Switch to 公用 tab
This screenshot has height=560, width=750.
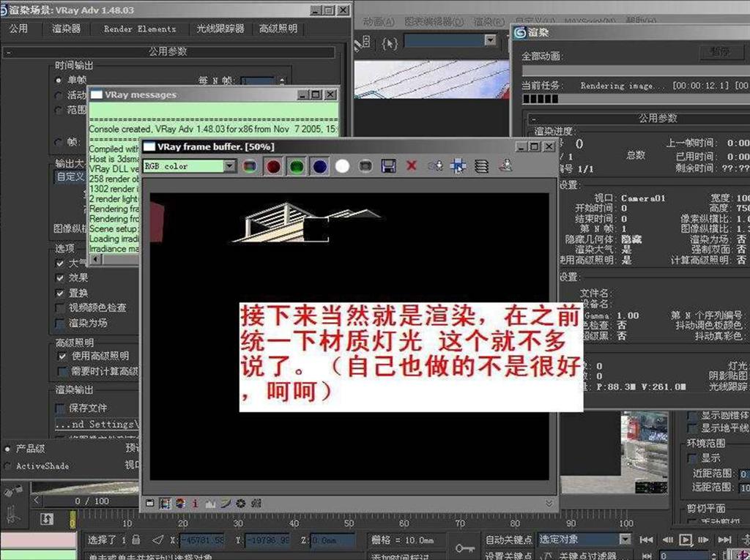click(x=18, y=29)
